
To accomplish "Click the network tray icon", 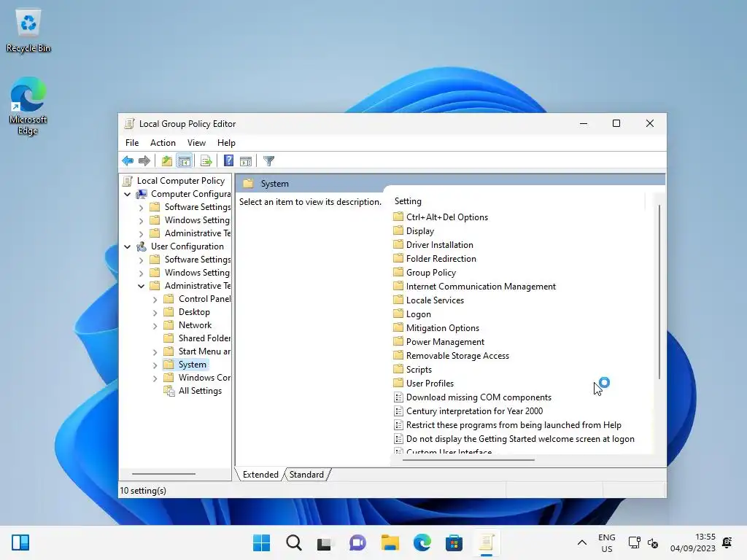I will [x=634, y=542].
